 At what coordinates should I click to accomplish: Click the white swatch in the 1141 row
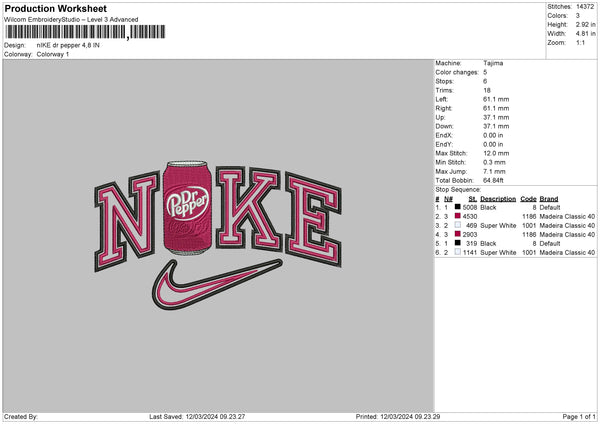point(458,252)
